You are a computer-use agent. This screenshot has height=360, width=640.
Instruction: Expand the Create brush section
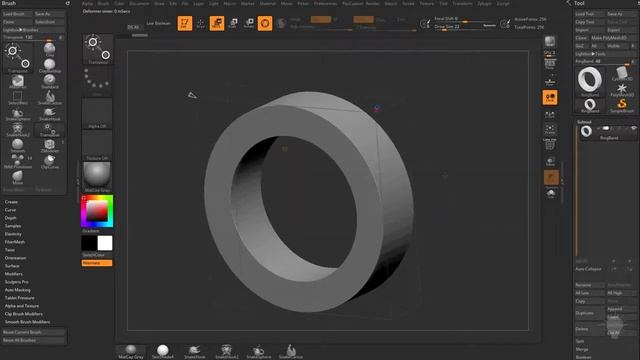[x=11, y=202]
